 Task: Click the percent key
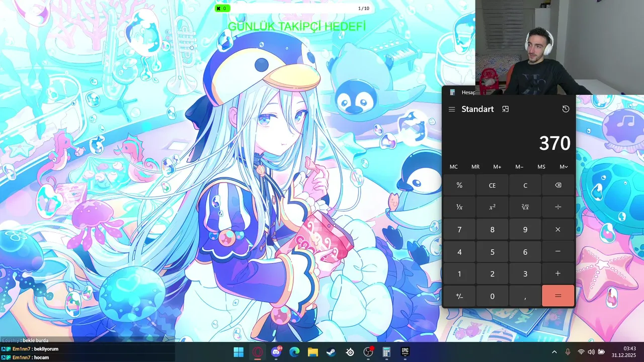coord(459,185)
